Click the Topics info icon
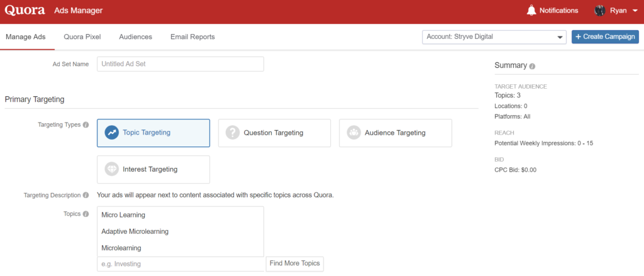 pyautogui.click(x=86, y=214)
